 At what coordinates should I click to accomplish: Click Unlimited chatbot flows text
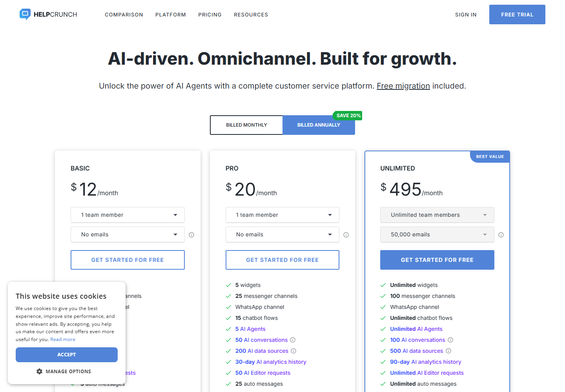[x=421, y=318]
